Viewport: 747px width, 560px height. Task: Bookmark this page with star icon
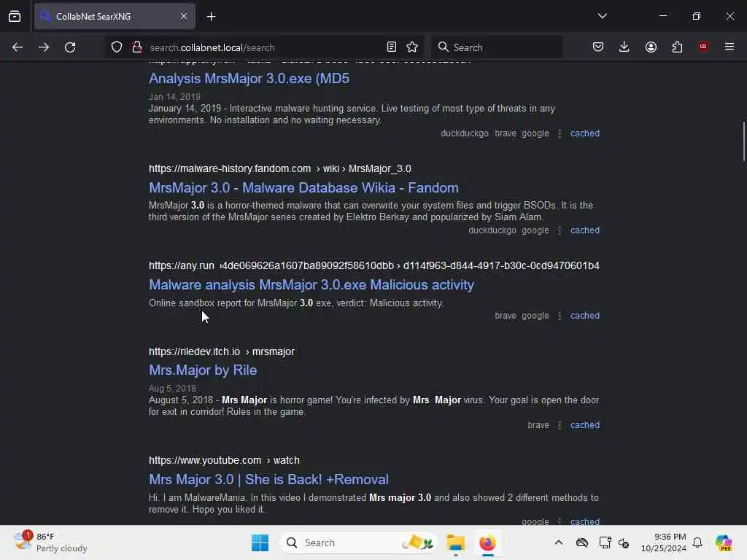pyautogui.click(x=412, y=47)
